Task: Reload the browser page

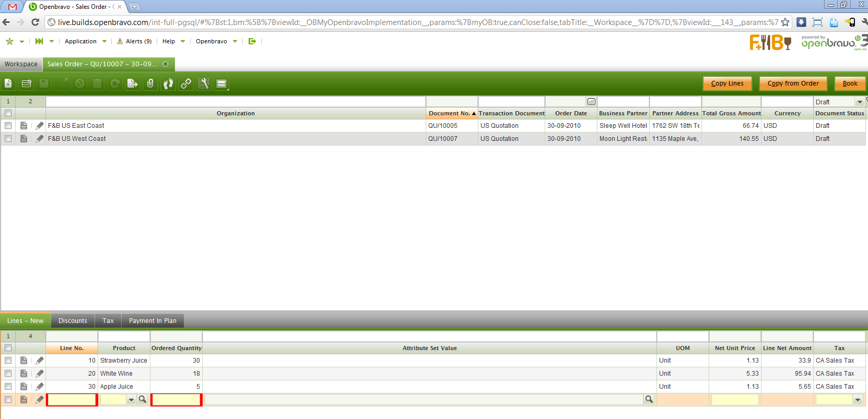Action: pos(36,22)
